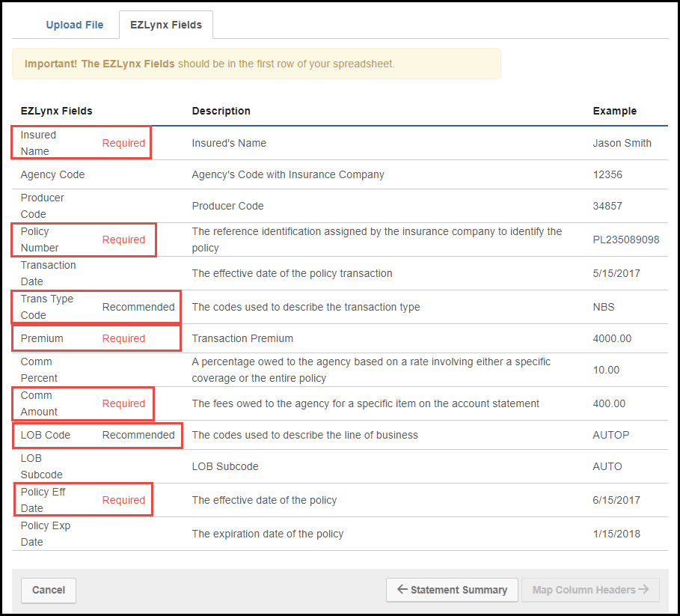This screenshot has height=616, width=680.
Task: Click Required tag beside Policy Number
Action: [x=123, y=240]
